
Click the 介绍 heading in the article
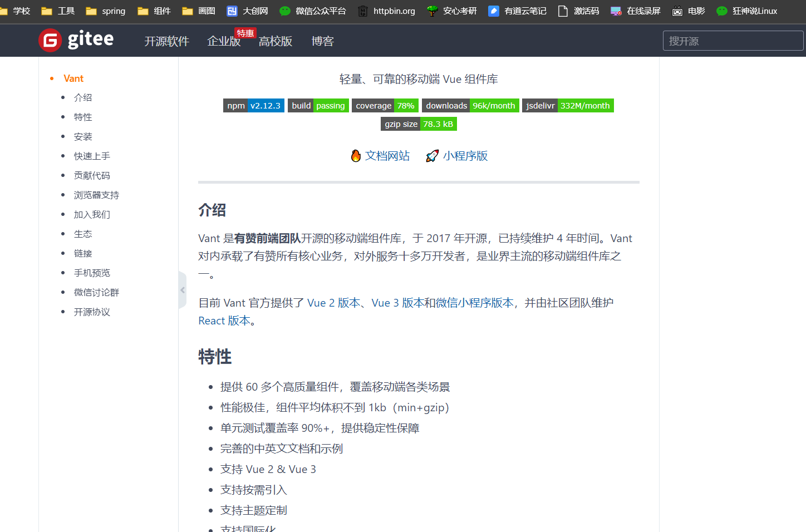click(212, 210)
